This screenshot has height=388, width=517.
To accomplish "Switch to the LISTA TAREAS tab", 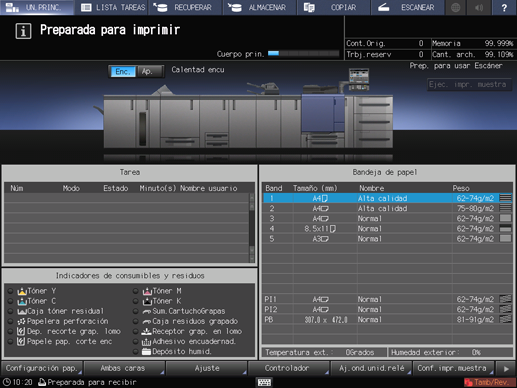I will pos(113,7).
